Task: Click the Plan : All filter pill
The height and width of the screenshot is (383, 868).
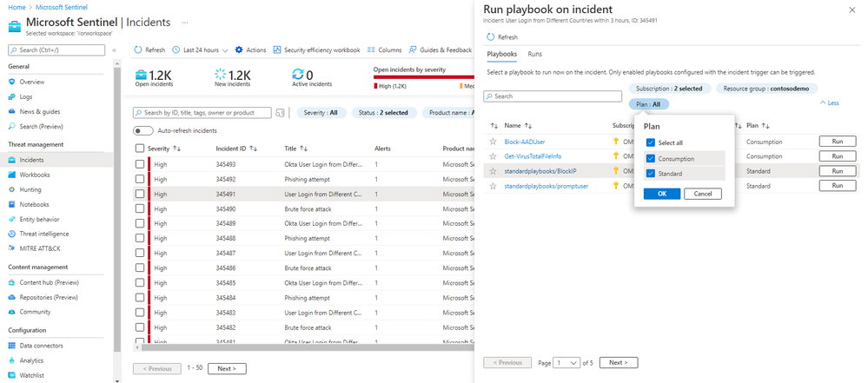Action: [x=648, y=104]
